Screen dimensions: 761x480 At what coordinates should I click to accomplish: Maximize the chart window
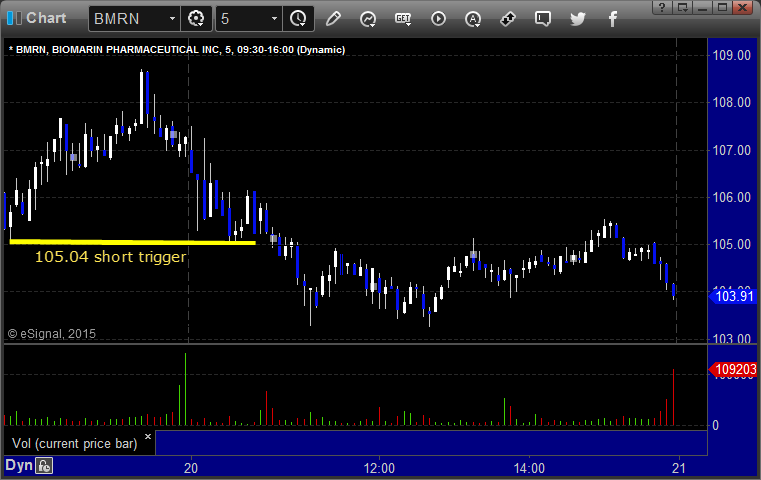(x=722, y=7)
